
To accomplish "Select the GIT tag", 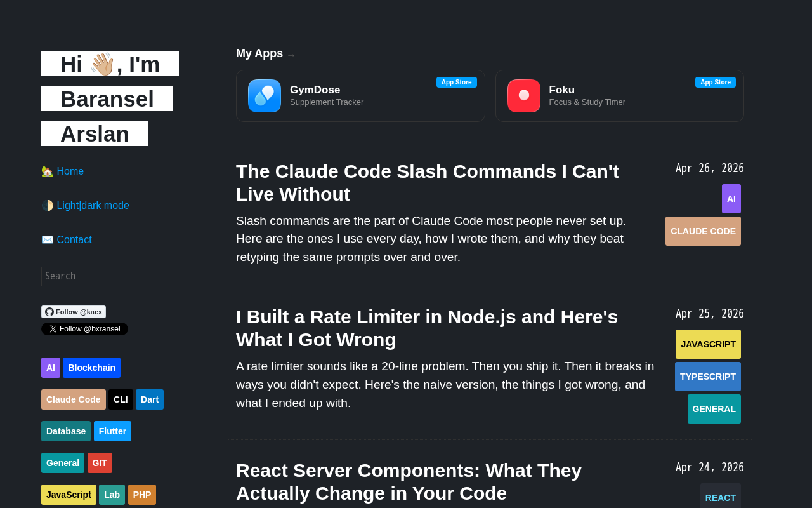I will 100,463.
